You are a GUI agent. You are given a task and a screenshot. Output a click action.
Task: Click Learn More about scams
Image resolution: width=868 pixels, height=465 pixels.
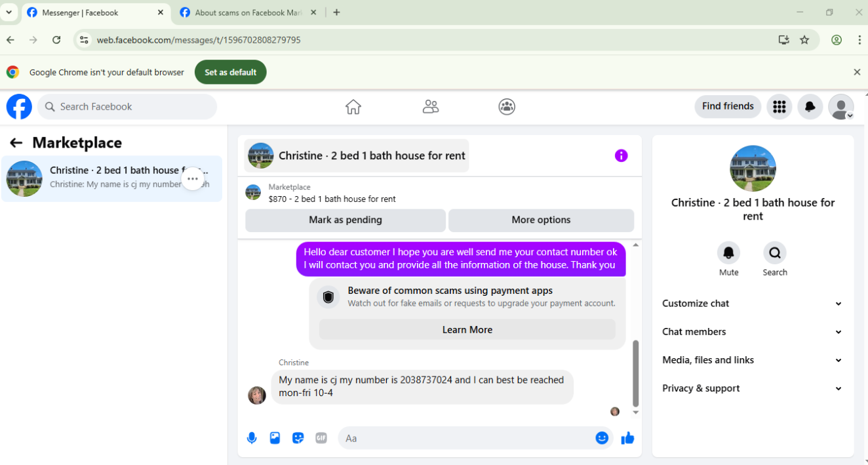pos(467,330)
